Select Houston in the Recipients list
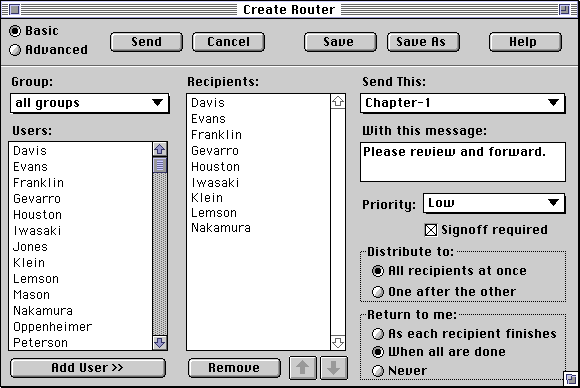The height and width of the screenshot is (388, 580). tap(259, 166)
